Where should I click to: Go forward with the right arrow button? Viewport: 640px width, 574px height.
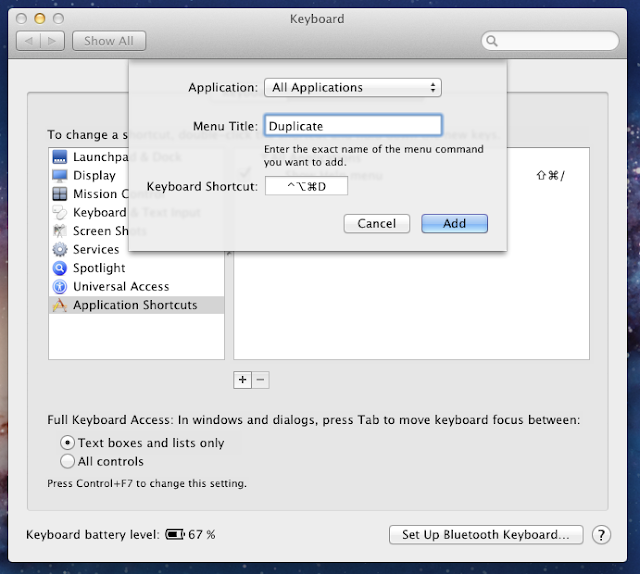(52, 41)
